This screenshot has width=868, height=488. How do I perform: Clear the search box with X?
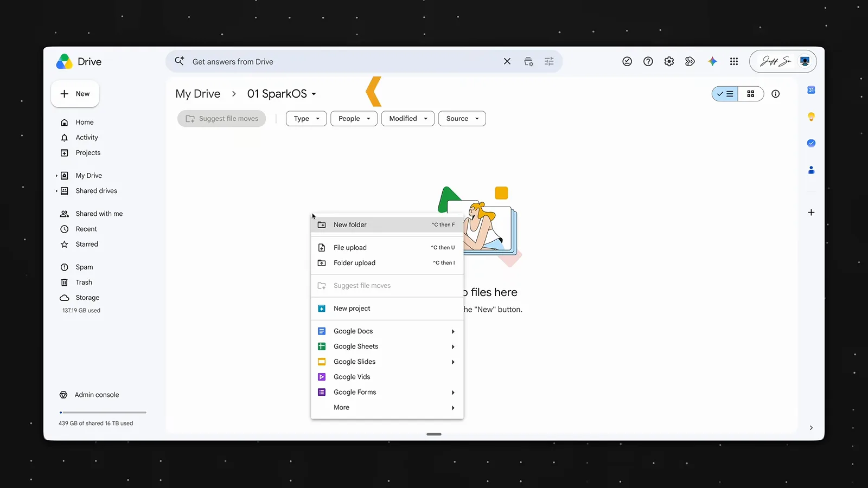[507, 62]
